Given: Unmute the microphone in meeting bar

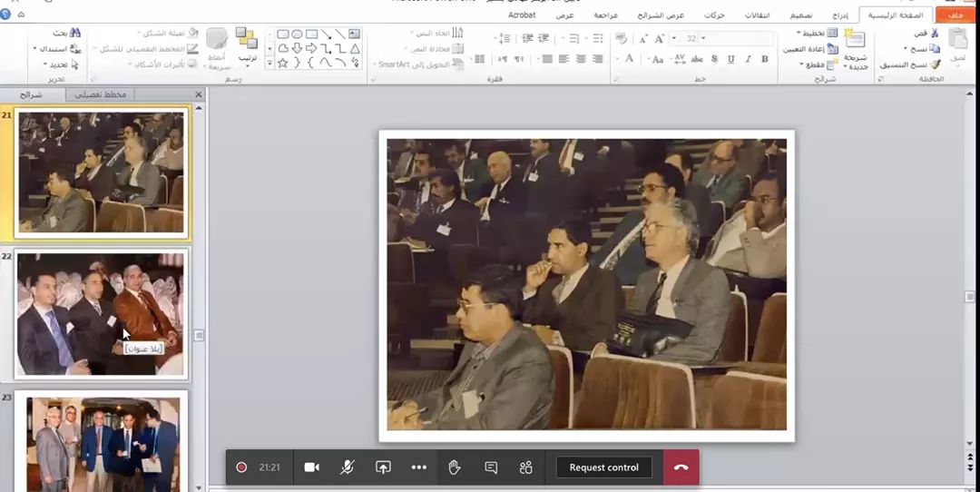Looking at the screenshot, I should coord(348,467).
